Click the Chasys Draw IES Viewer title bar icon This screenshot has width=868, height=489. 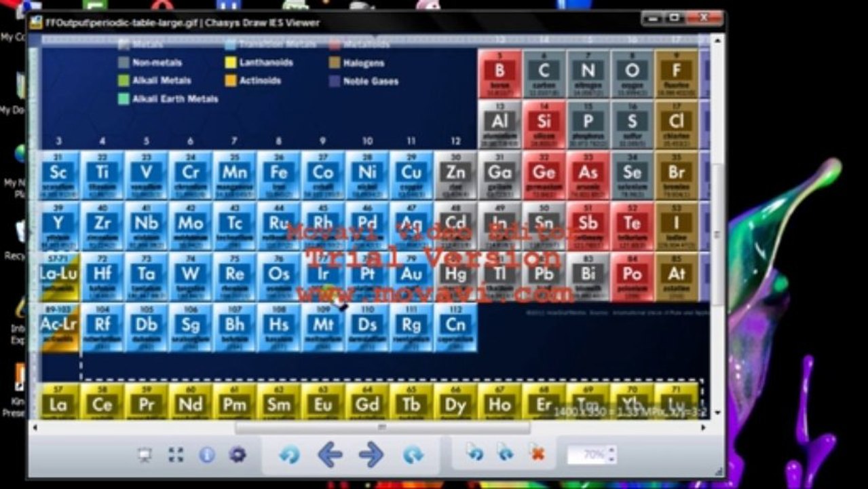click(x=36, y=22)
